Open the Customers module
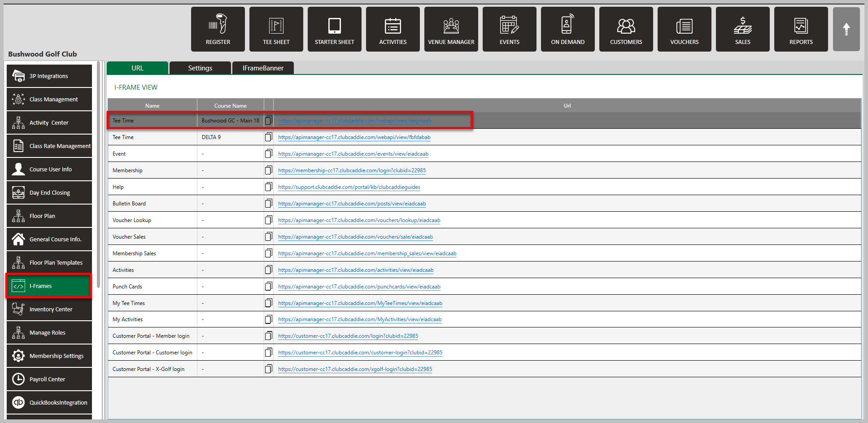 [x=626, y=29]
